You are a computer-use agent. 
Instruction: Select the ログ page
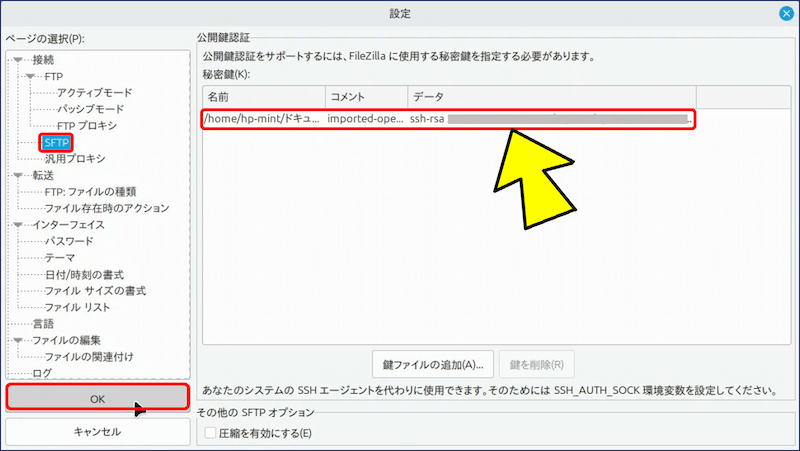[x=42, y=373]
